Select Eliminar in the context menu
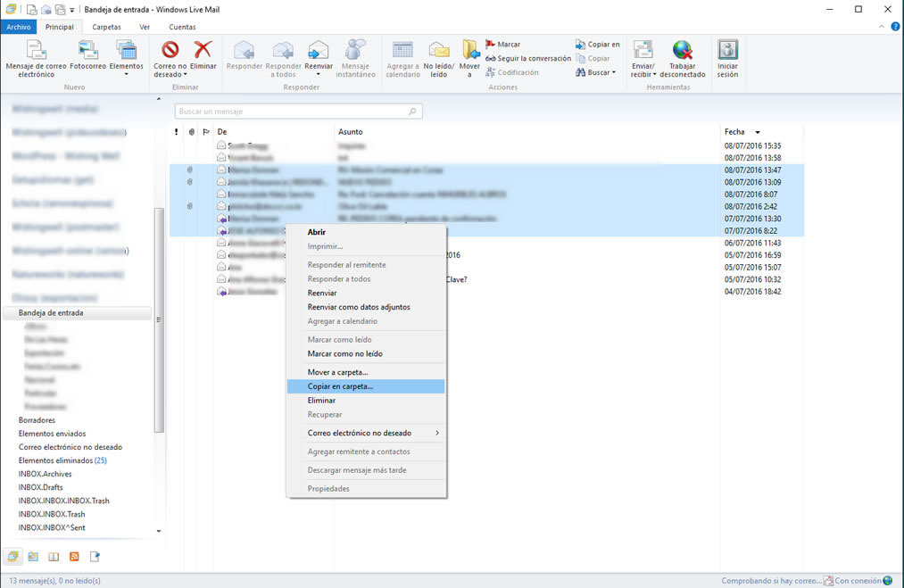The width and height of the screenshot is (904, 588). click(x=366, y=401)
